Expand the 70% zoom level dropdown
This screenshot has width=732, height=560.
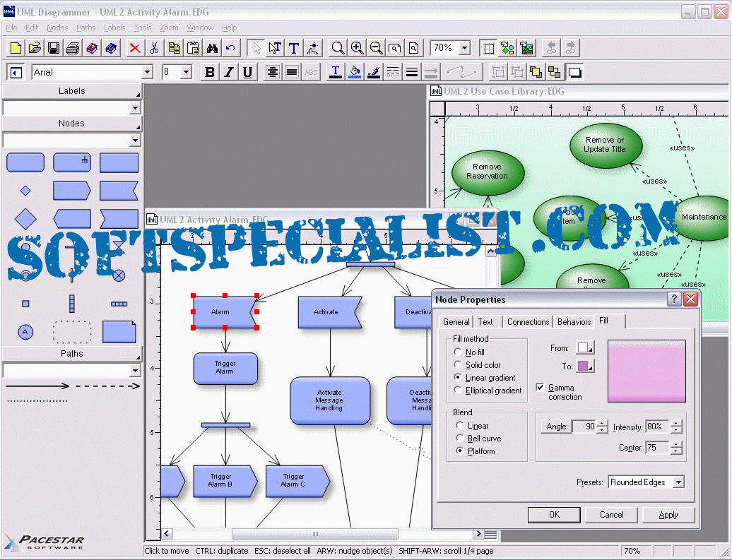pos(464,48)
